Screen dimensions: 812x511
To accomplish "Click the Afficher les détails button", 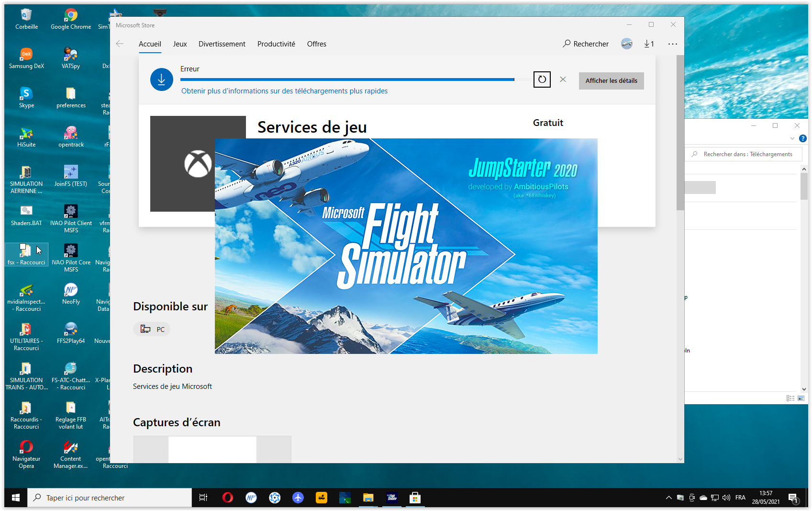I will pos(612,81).
